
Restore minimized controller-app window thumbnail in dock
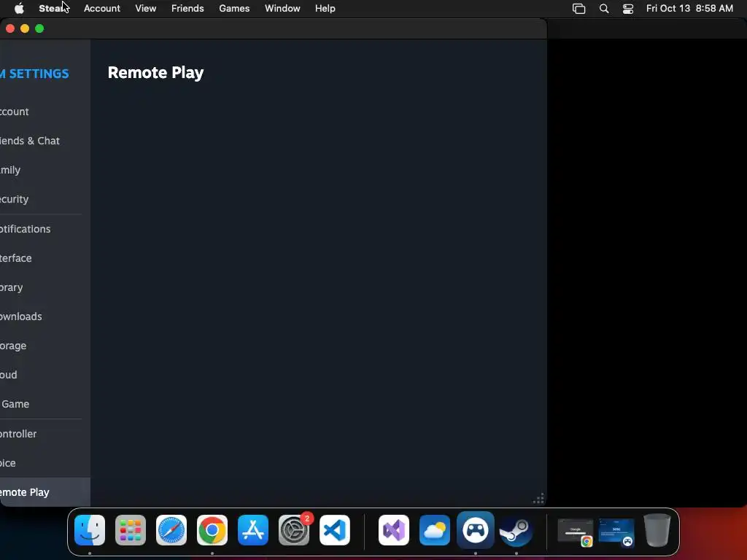[616, 532]
